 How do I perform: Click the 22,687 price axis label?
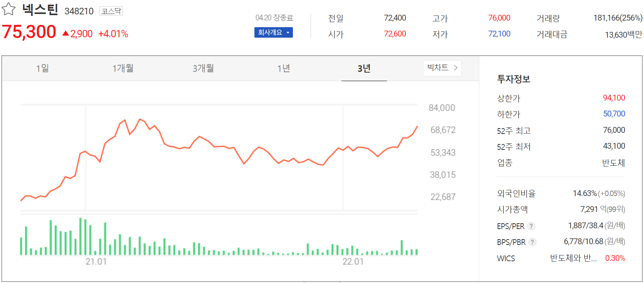(x=443, y=197)
